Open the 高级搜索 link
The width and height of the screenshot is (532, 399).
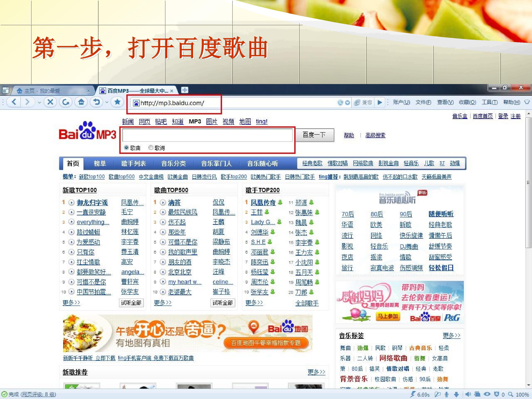[x=375, y=135]
